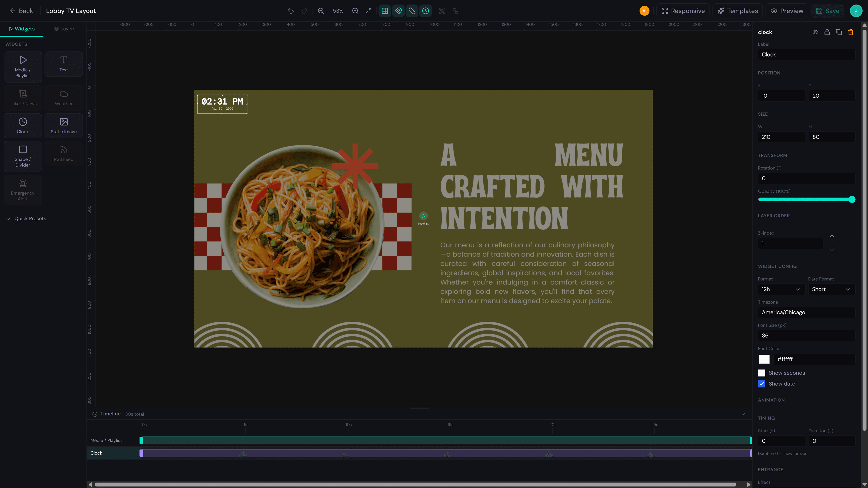This screenshot has height=488, width=868.
Task: Select the Clock widget in the sidebar
Action: click(x=23, y=126)
